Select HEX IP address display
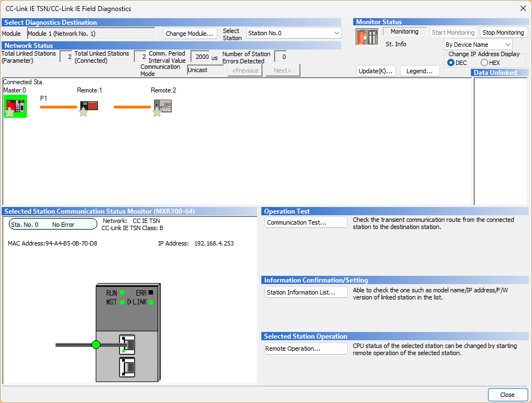This screenshot has height=403, width=532. [484, 63]
